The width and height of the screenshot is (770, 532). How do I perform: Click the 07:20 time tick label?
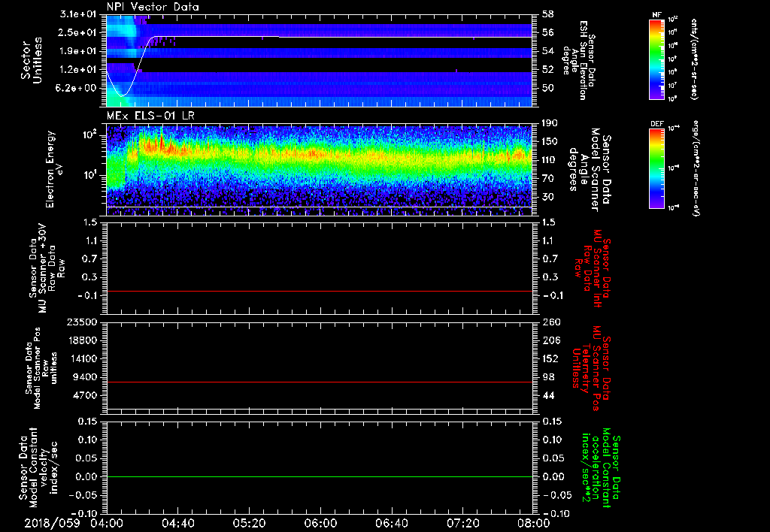click(x=462, y=523)
